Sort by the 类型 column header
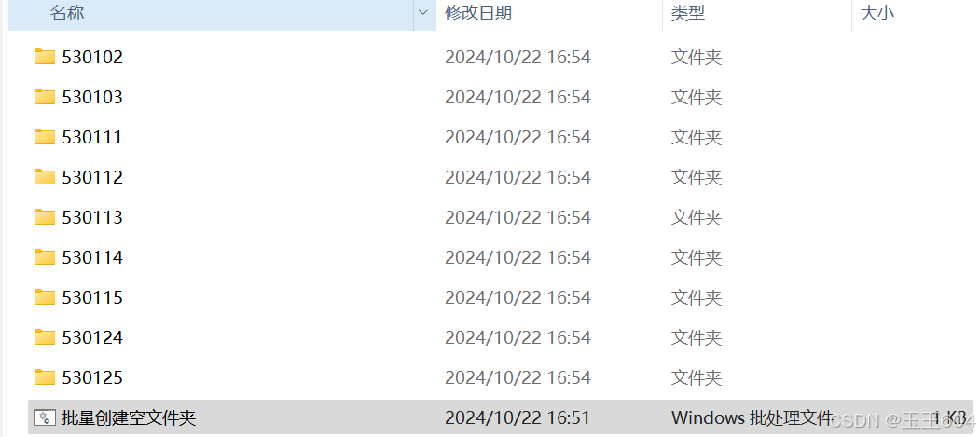This screenshot has height=437, width=980. pos(757,14)
